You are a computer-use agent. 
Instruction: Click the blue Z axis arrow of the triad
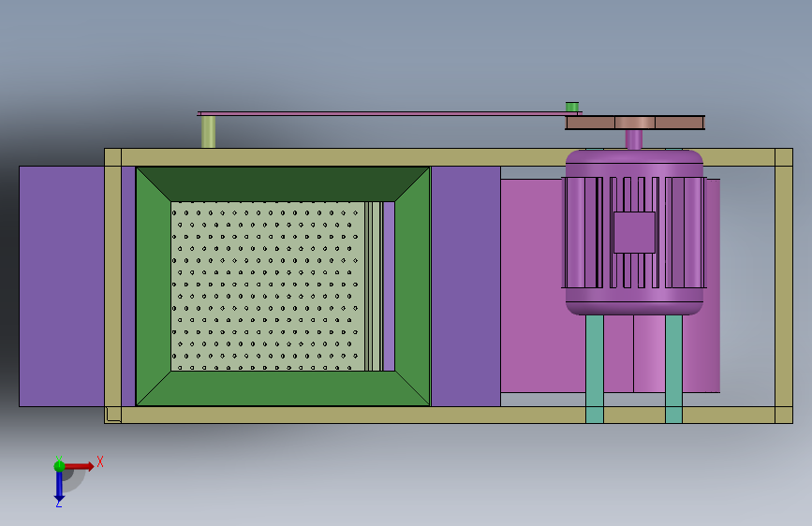[x=59, y=487]
